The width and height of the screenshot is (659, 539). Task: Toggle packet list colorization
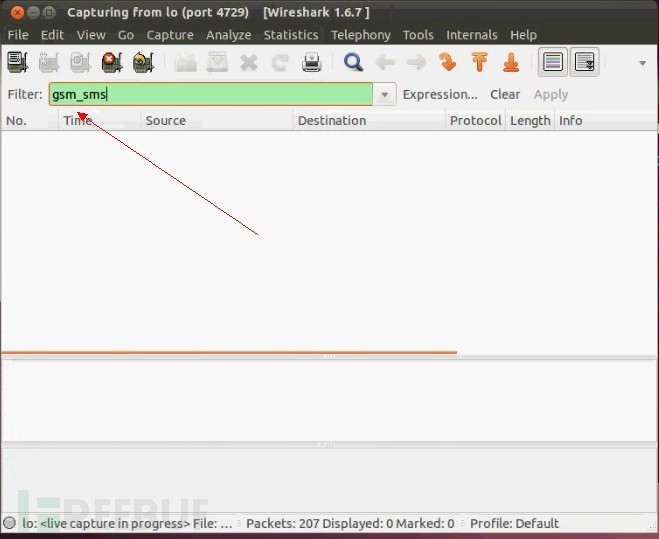coord(553,62)
